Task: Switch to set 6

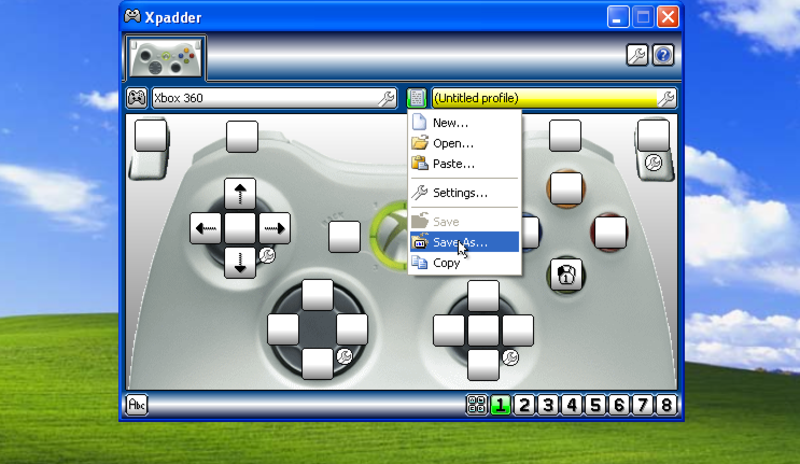Action: tap(619, 405)
